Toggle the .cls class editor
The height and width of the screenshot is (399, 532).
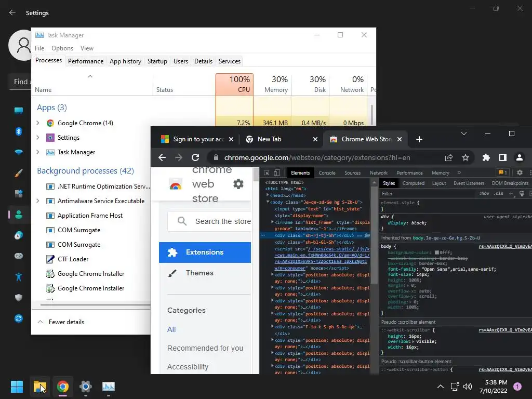pyautogui.click(x=498, y=193)
